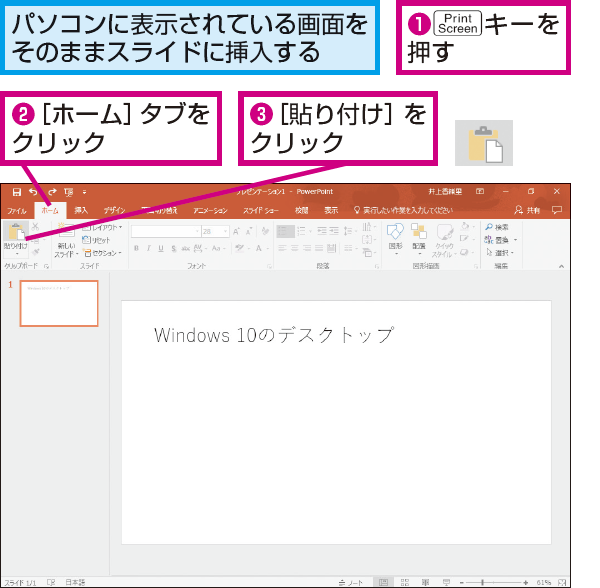Open the font name combo box dropdown
This screenshot has width=600, height=588.
click(x=197, y=231)
